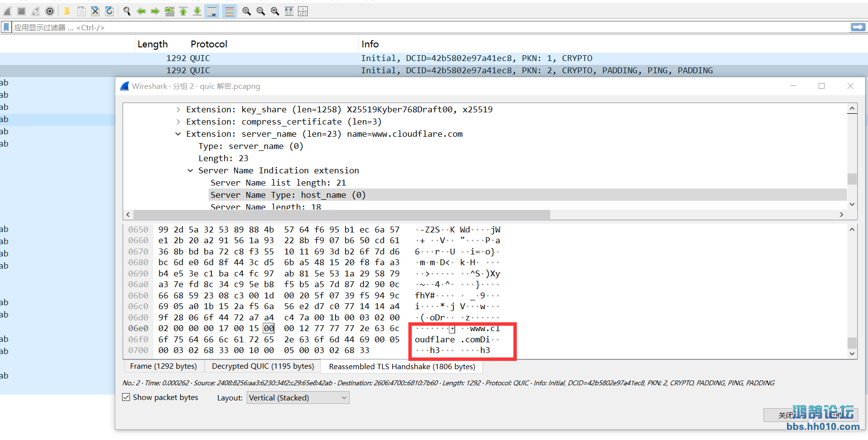Maximize the packet detail dialog window
This screenshot has width=868, height=440.
pos(822,86)
